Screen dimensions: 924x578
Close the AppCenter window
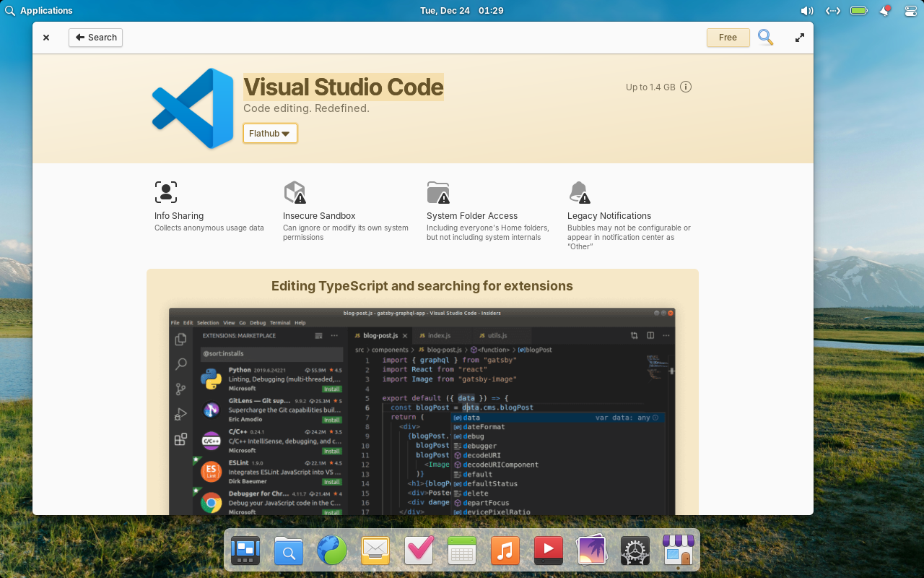(x=46, y=38)
